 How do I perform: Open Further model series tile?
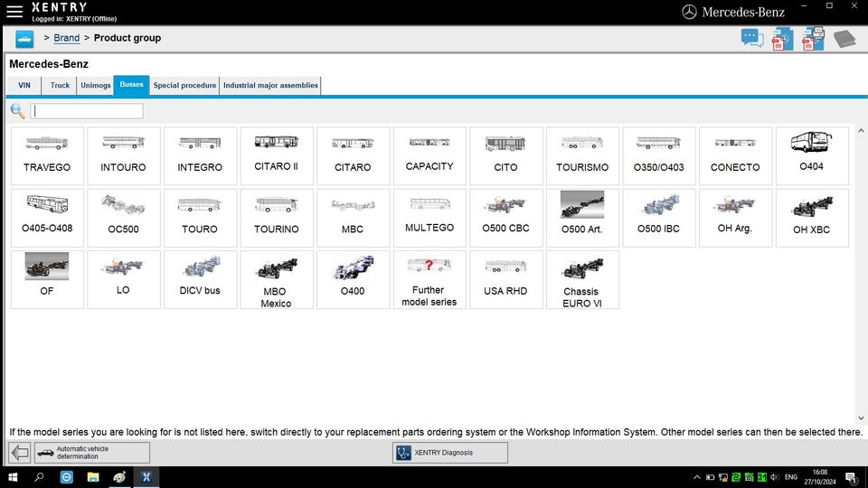coord(429,279)
